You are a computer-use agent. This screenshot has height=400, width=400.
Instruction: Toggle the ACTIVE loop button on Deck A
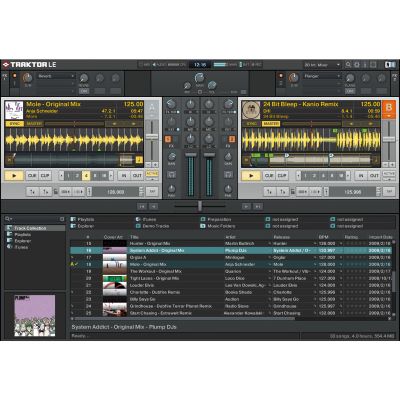pyautogui.click(x=152, y=174)
